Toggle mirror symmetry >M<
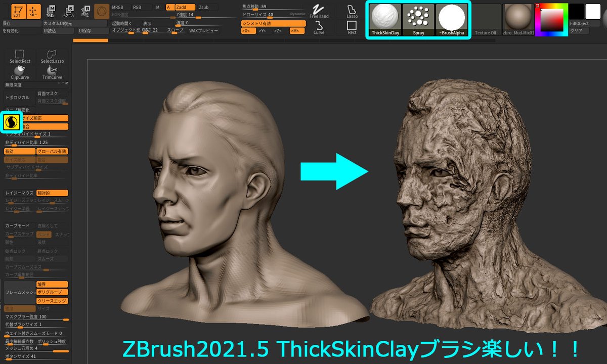The height and width of the screenshot is (364, 607). pos(297,31)
